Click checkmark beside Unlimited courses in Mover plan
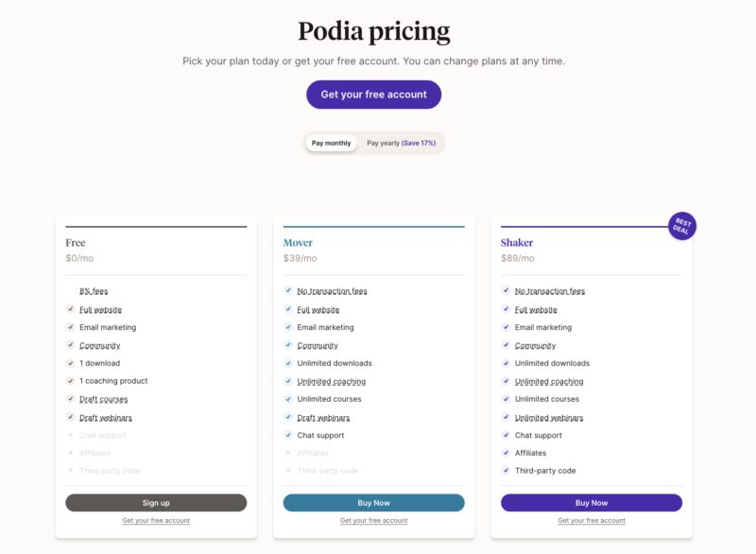The height and width of the screenshot is (554, 756). tap(288, 399)
